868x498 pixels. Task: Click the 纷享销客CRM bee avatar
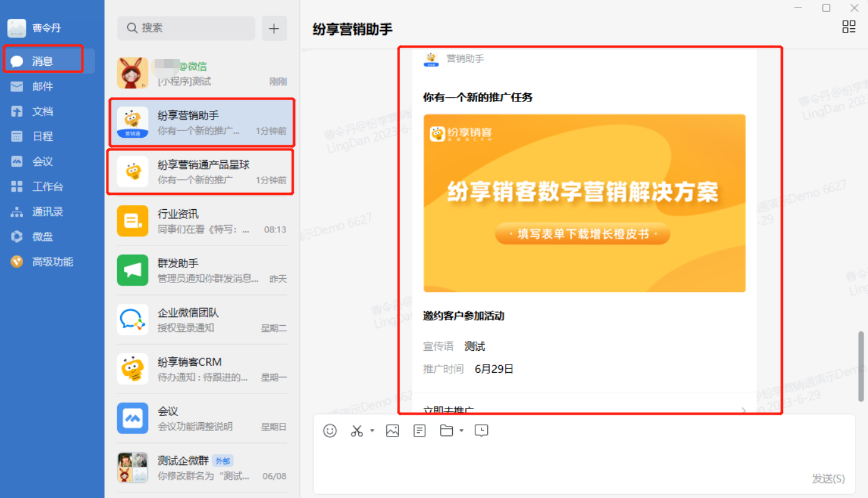133,369
